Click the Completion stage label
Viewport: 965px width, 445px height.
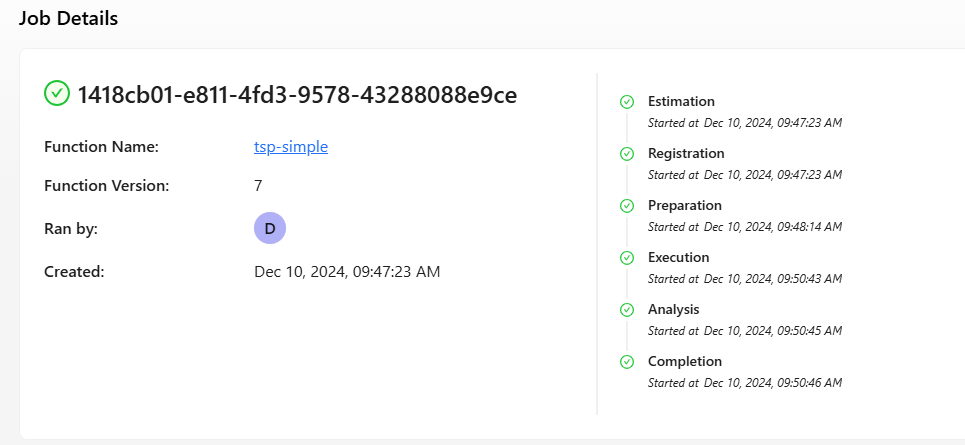684,361
